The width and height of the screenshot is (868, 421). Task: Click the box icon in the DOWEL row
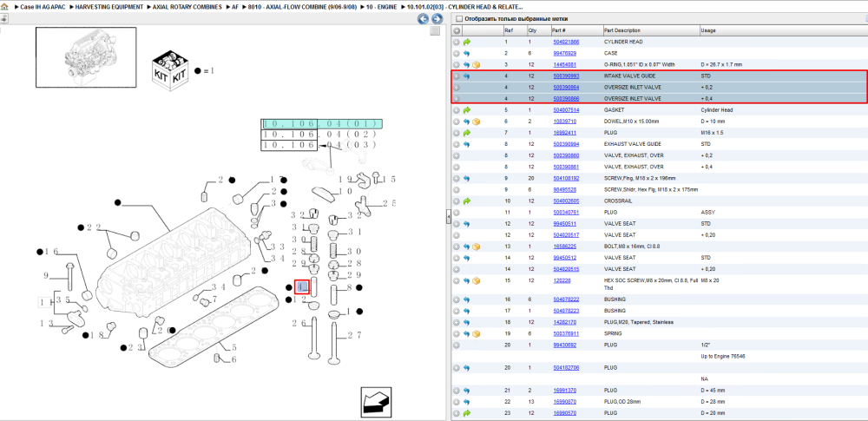coord(476,122)
